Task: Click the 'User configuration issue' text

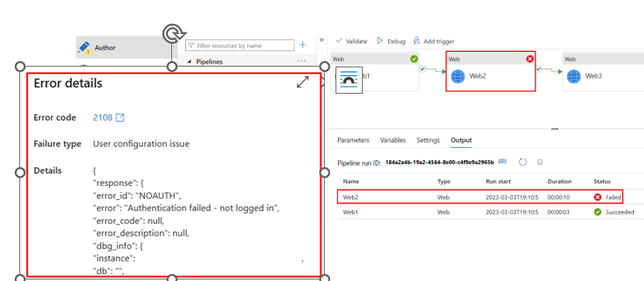Action: [x=141, y=144]
